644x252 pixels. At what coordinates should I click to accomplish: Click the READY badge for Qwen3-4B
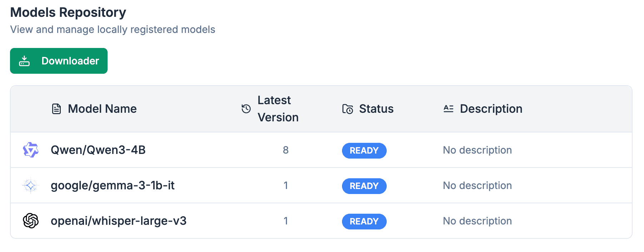pyautogui.click(x=364, y=151)
